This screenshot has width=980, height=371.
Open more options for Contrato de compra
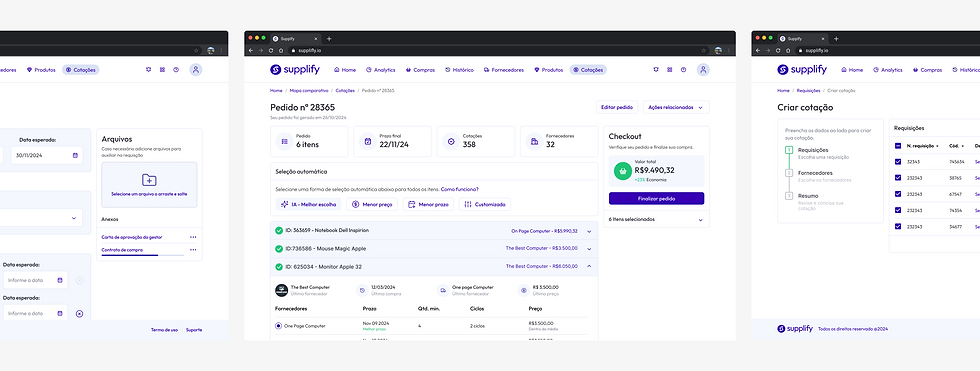point(193,250)
